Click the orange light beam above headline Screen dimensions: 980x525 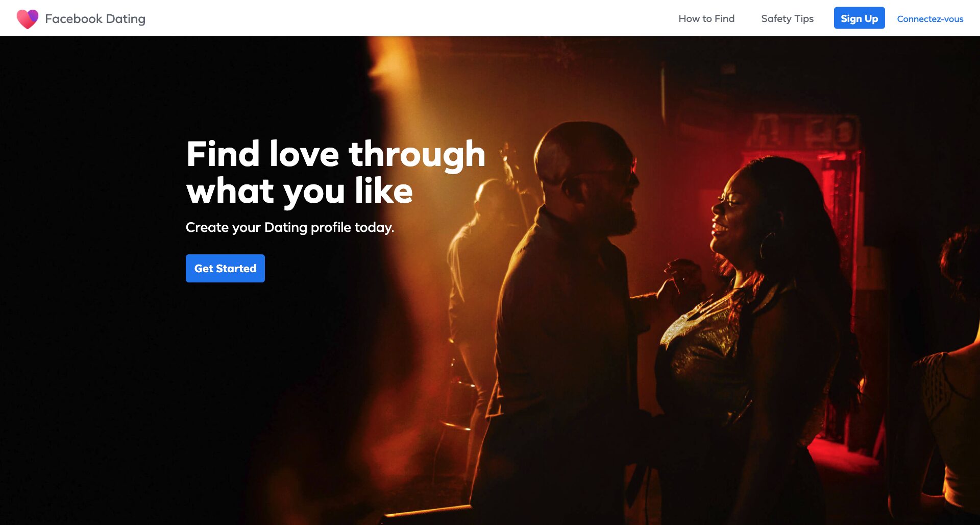point(393,82)
